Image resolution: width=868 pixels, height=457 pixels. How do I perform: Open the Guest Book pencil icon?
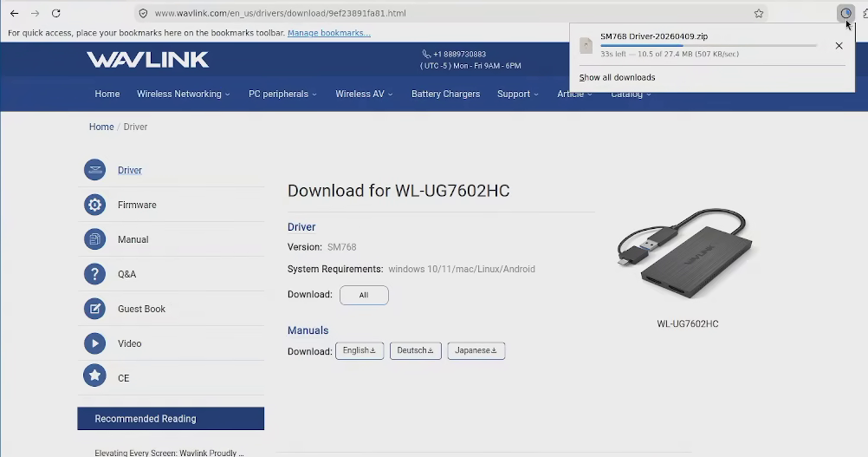(94, 309)
